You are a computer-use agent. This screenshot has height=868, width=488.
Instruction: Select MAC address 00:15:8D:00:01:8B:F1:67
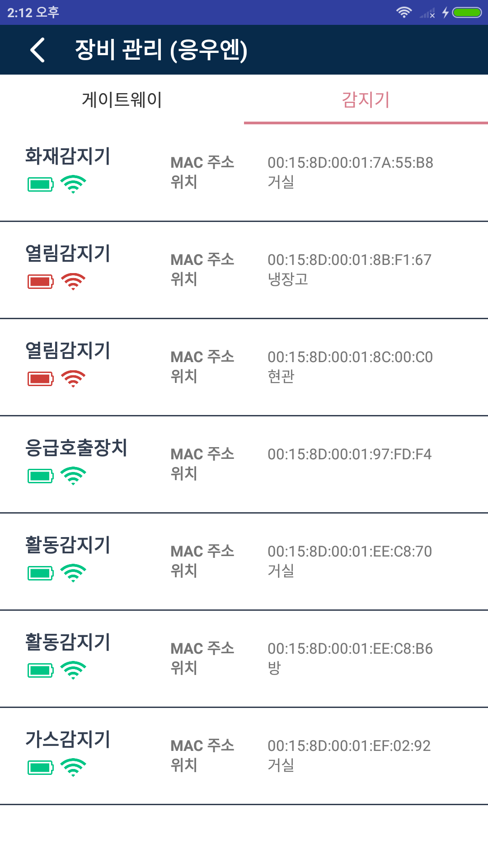pos(349,260)
